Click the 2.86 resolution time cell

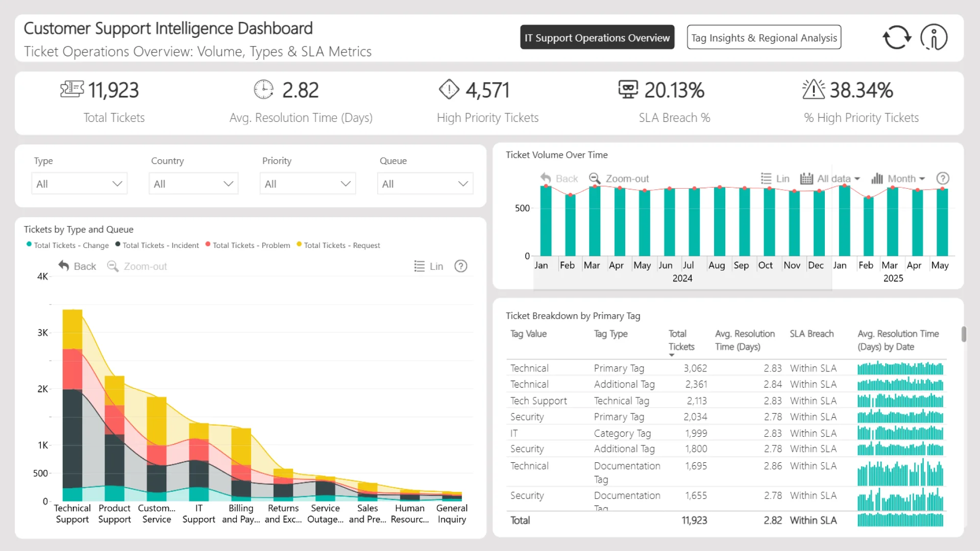tap(773, 466)
